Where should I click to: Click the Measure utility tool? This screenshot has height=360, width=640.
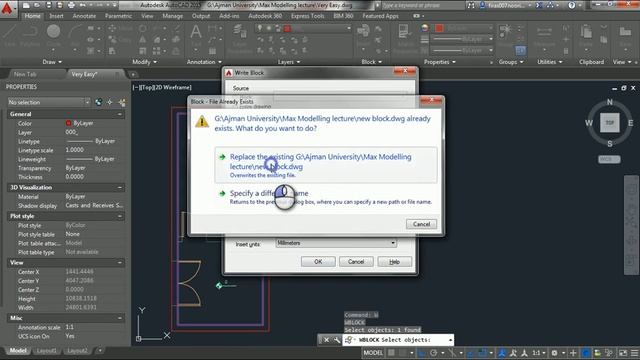point(544,35)
